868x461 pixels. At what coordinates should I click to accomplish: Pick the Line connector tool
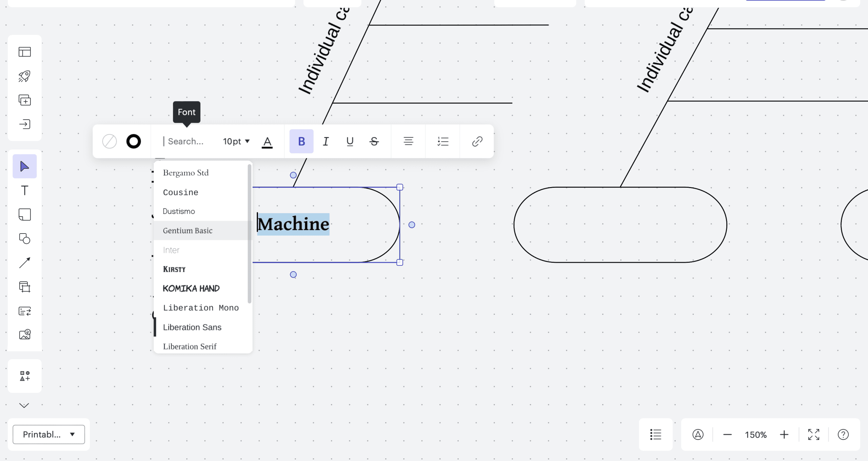point(24,263)
